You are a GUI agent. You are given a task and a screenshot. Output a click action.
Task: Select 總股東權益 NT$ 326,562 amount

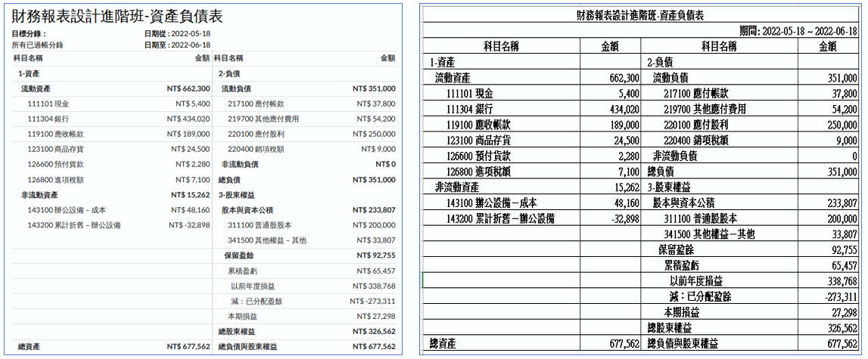pos(374,331)
